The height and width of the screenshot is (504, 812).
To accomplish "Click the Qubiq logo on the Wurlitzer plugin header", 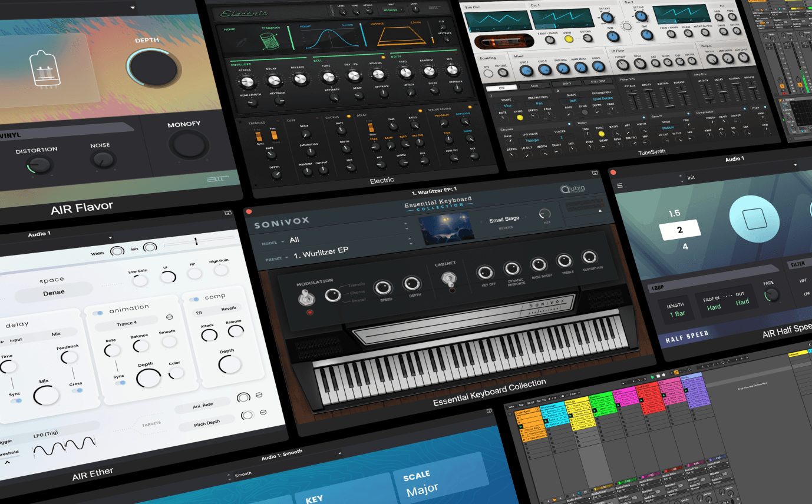I will (573, 190).
